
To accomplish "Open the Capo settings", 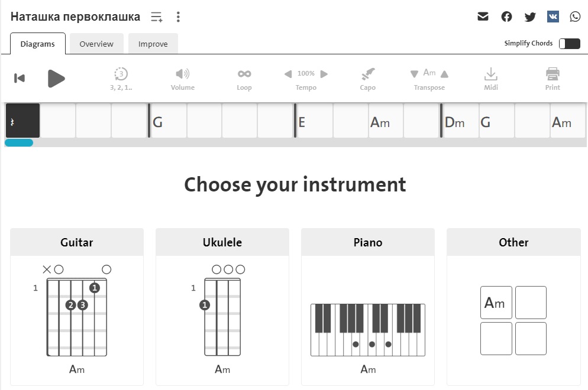I will (367, 79).
